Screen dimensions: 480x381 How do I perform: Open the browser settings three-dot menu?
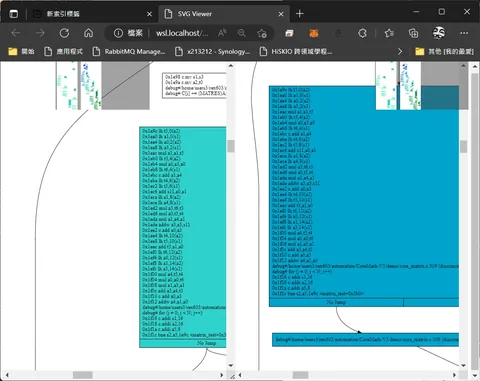click(464, 33)
